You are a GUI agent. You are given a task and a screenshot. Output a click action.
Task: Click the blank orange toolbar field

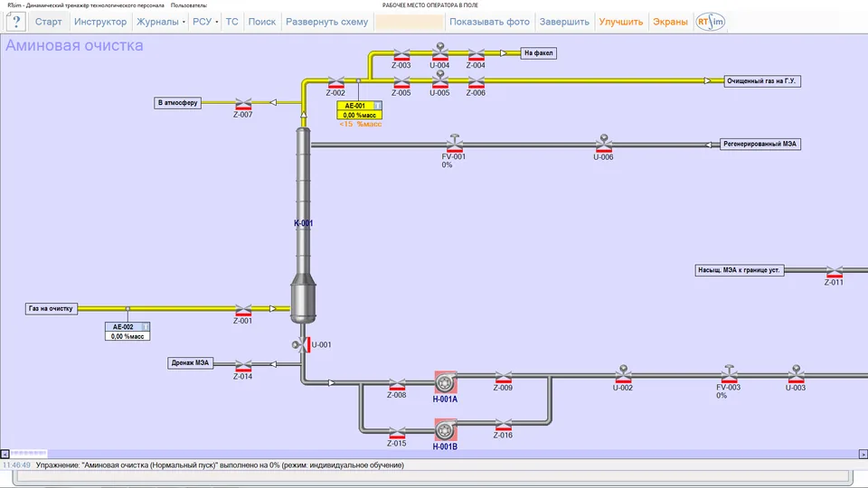tap(409, 22)
